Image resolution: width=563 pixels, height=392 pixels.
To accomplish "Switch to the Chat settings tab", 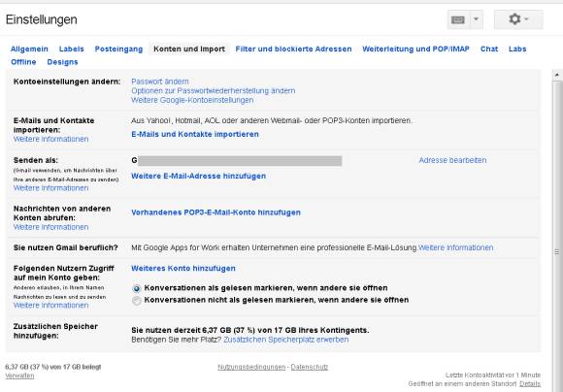I will pyautogui.click(x=489, y=49).
